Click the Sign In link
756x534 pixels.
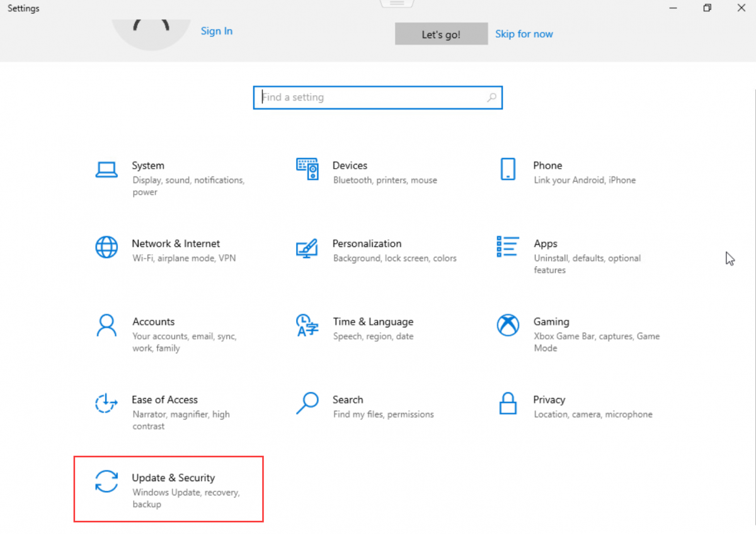[217, 31]
